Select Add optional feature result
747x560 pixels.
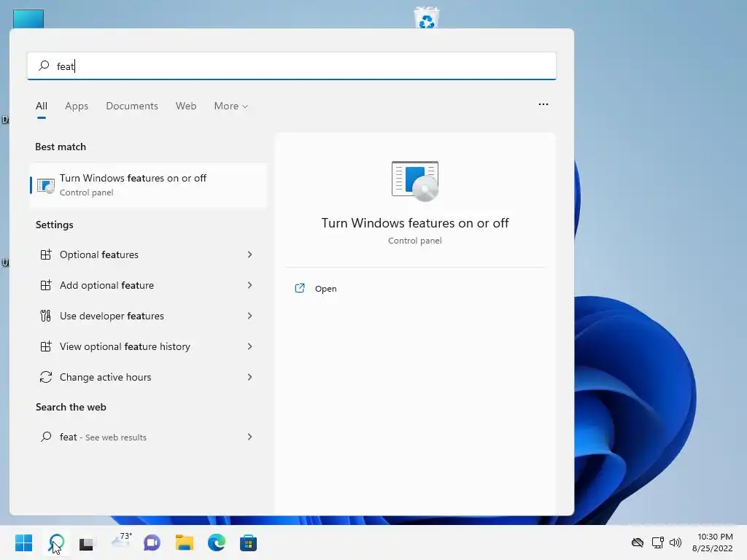148,285
